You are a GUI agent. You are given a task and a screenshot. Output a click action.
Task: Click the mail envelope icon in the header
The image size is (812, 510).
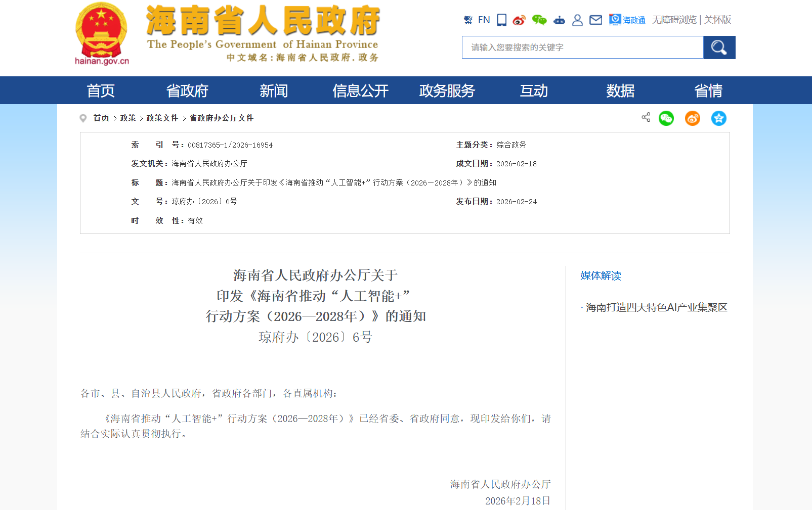tap(595, 20)
